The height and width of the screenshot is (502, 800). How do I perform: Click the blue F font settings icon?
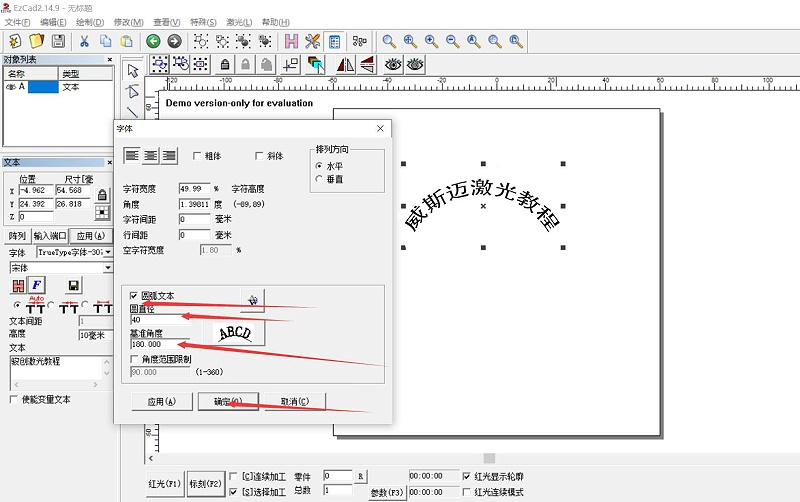36,285
